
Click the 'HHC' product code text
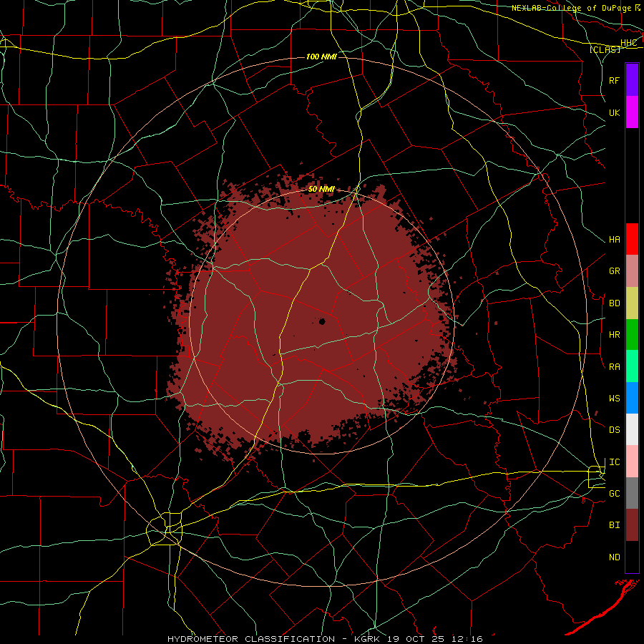tap(629, 43)
